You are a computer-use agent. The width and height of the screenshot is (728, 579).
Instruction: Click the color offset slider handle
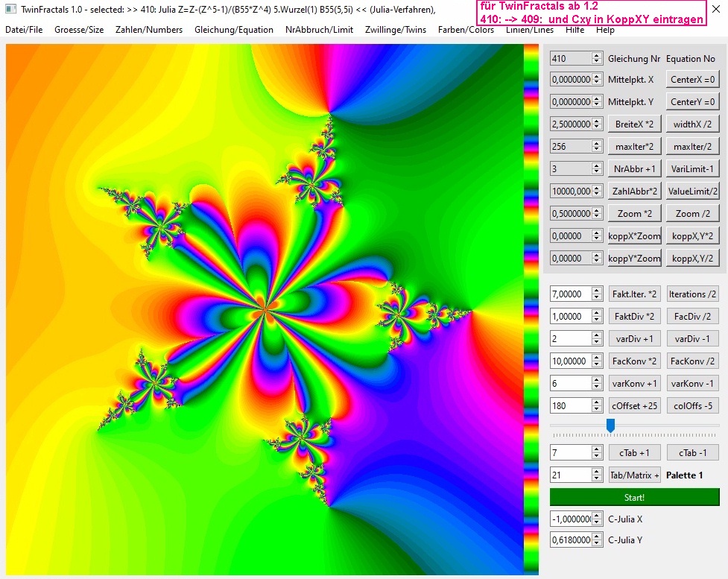pos(610,425)
